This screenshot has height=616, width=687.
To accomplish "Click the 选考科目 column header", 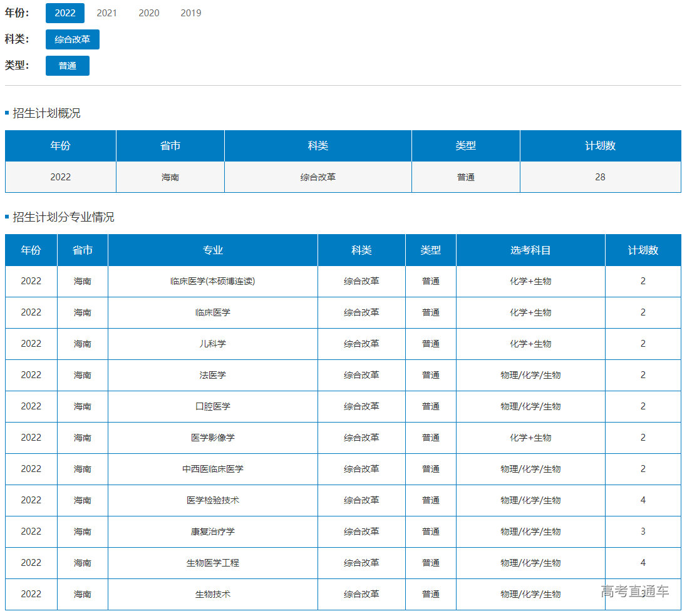I will pos(530,250).
